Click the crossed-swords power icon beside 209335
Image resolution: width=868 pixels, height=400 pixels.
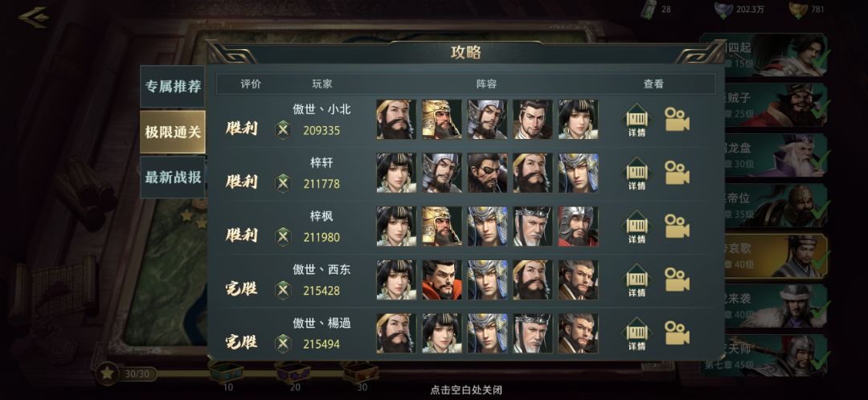(x=283, y=130)
